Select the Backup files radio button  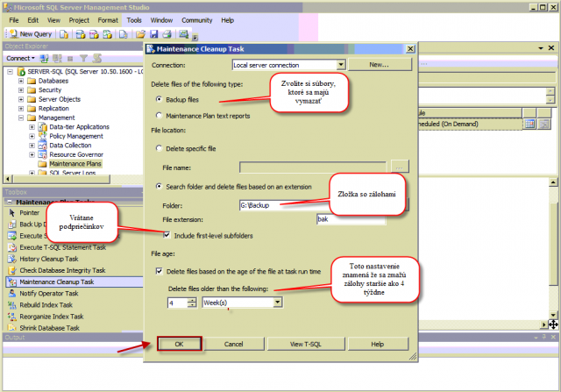click(x=160, y=99)
